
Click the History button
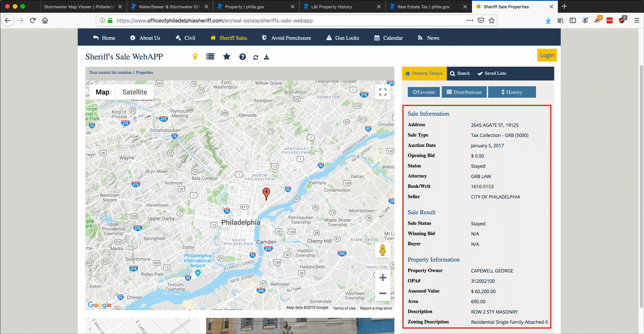[x=512, y=92]
